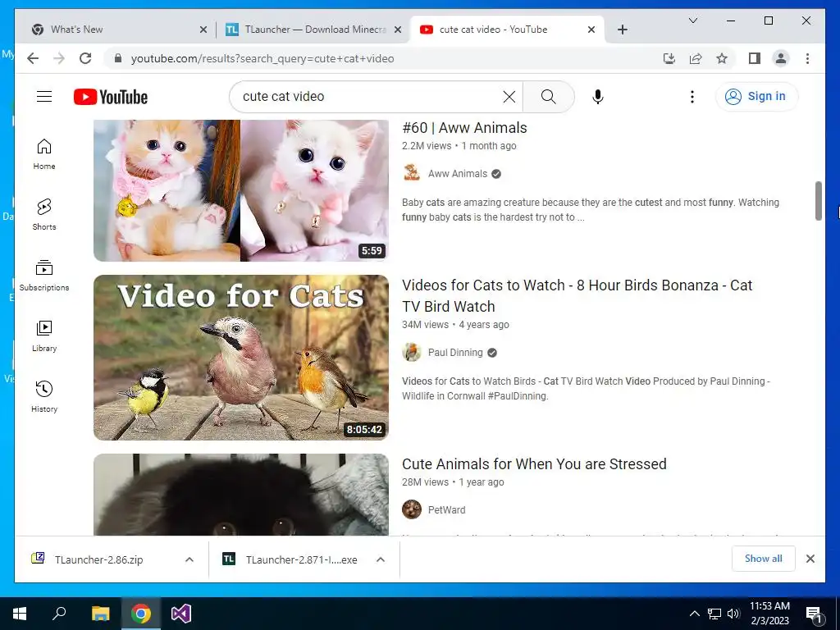840x630 pixels.
Task: Open Videos for Cats to Watch title
Action: pyautogui.click(x=577, y=295)
